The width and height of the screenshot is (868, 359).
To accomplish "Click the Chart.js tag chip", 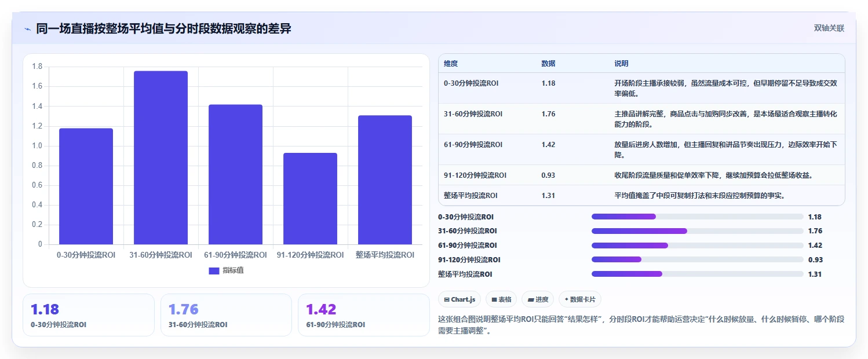I will 459,299.
